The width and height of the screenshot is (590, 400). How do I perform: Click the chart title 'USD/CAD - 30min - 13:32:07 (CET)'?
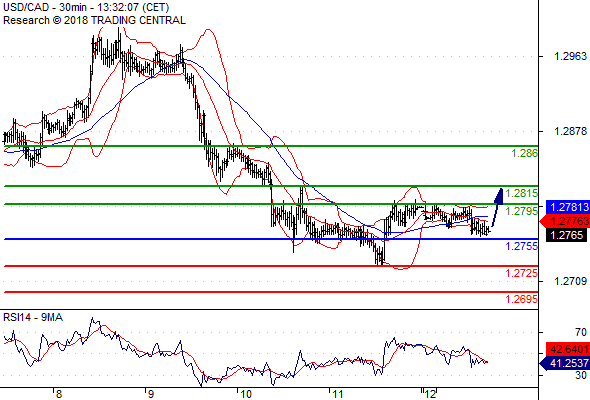(x=86, y=7)
